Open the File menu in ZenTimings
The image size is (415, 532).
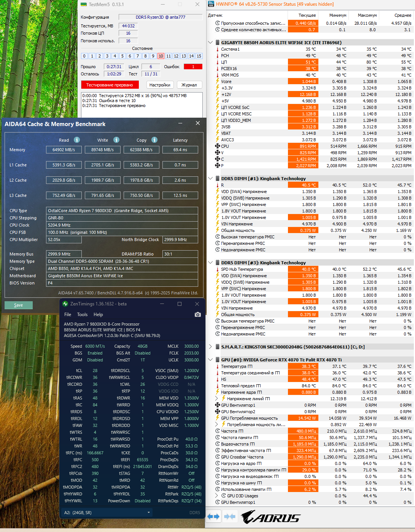pyautogui.click(x=68, y=315)
